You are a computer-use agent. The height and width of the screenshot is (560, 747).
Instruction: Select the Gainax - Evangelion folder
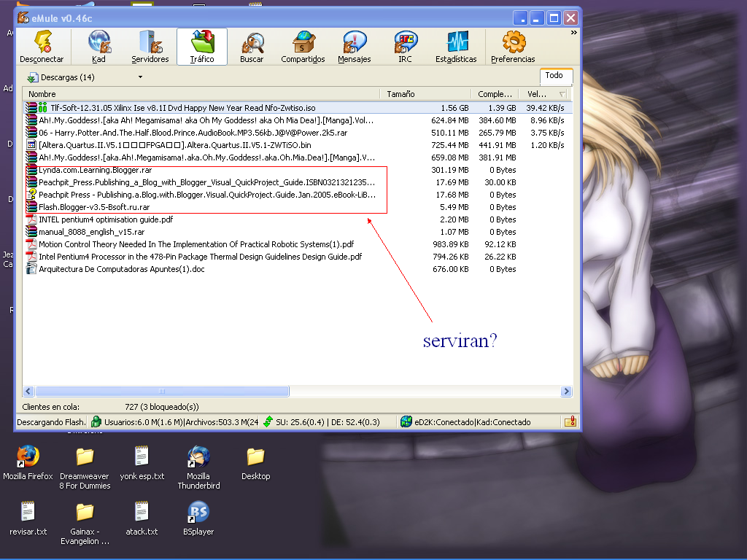coord(85,524)
